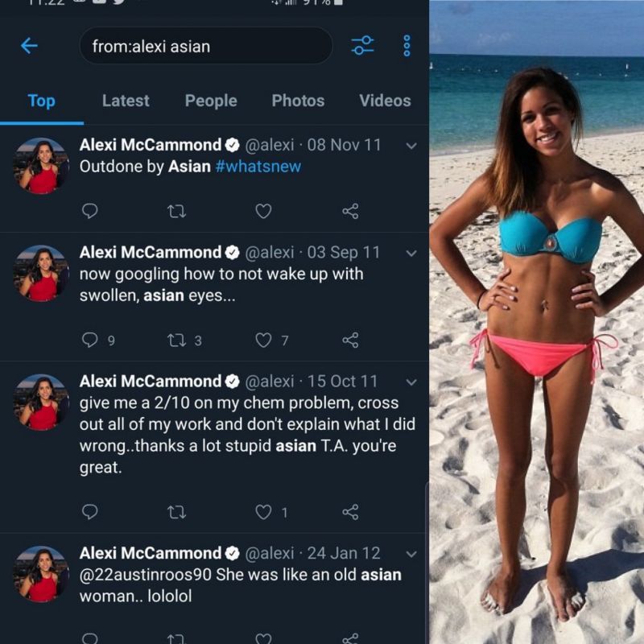The width and height of the screenshot is (644, 644).
Task: Expand options chevron on 08 Nov 11 tweet
Action: click(411, 146)
